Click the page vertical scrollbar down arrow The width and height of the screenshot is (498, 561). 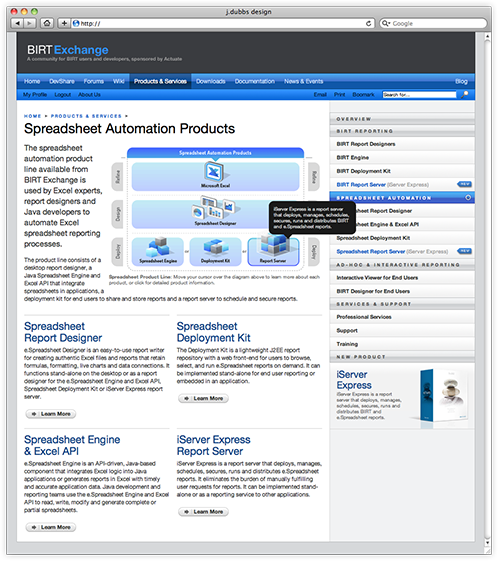(x=487, y=543)
